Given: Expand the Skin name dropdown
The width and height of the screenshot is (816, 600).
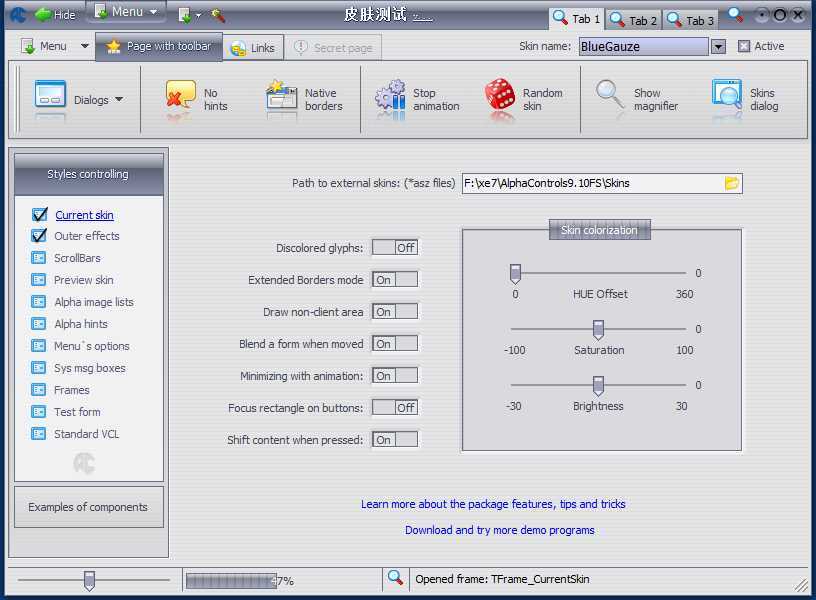Looking at the screenshot, I should 718,46.
